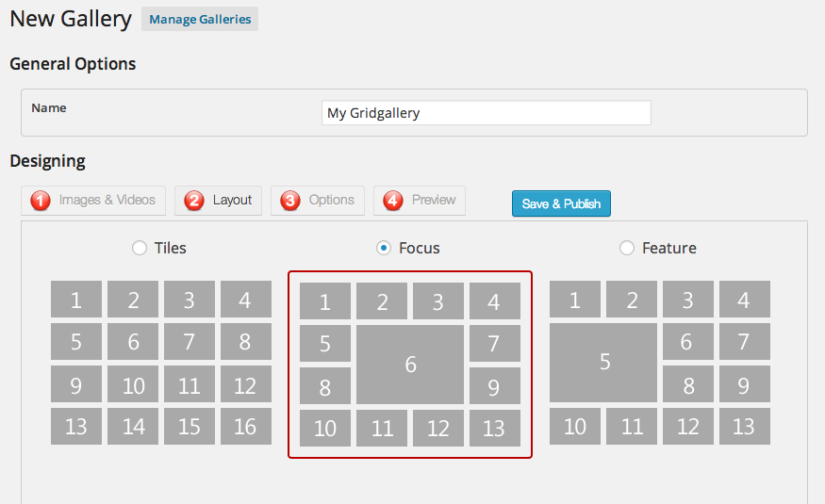Image resolution: width=825 pixels, height=504 pixels.
Task: Select the Feature layout radio button
Action: coord(627,248)
